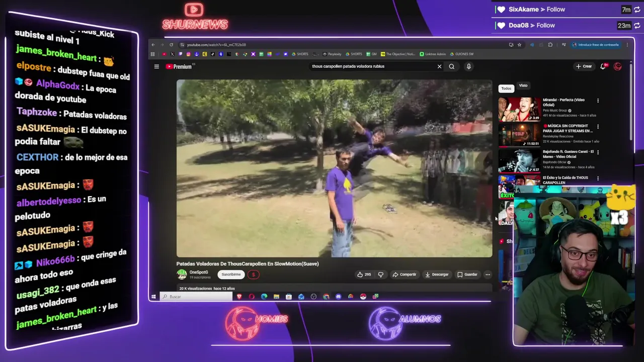
Task: Open the X (Twitter) bookmark icon
Action: tap(172, 54)
